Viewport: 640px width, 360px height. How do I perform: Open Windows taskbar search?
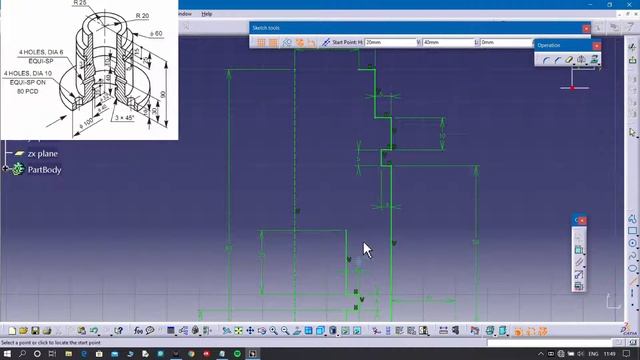(x=22, y=353)
